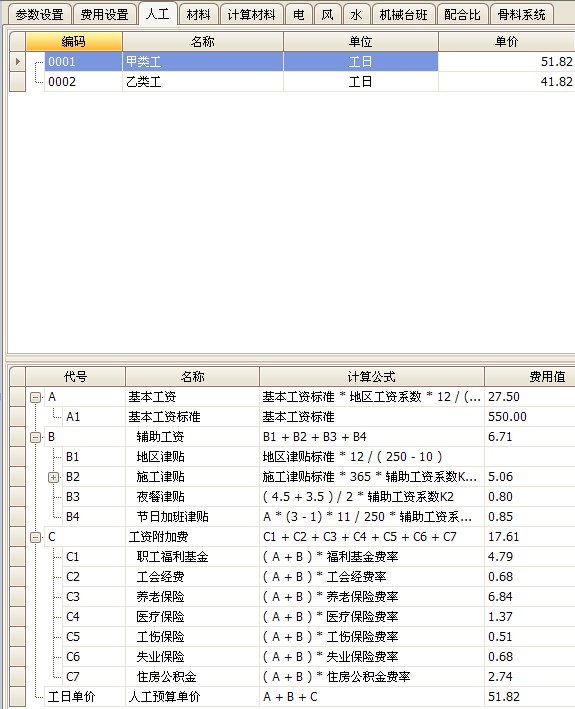Open the 材料 tab

pyautogui.click(x=198, y=14)
